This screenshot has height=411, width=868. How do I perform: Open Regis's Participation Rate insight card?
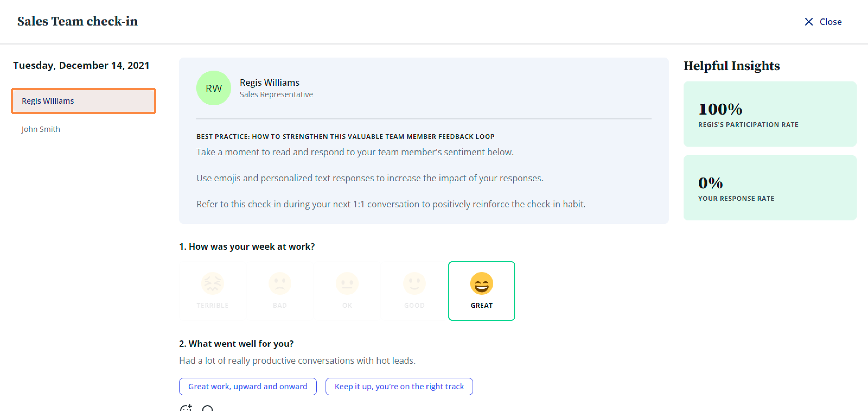[x=770, y=114]
